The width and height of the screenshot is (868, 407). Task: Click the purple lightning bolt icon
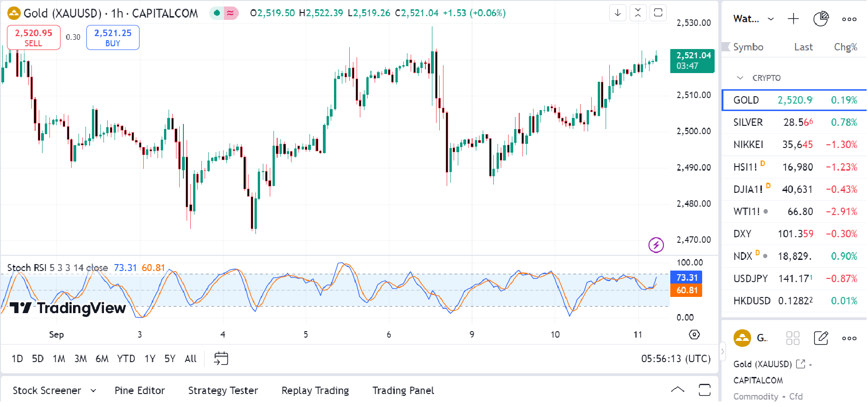tap(656, 245)
